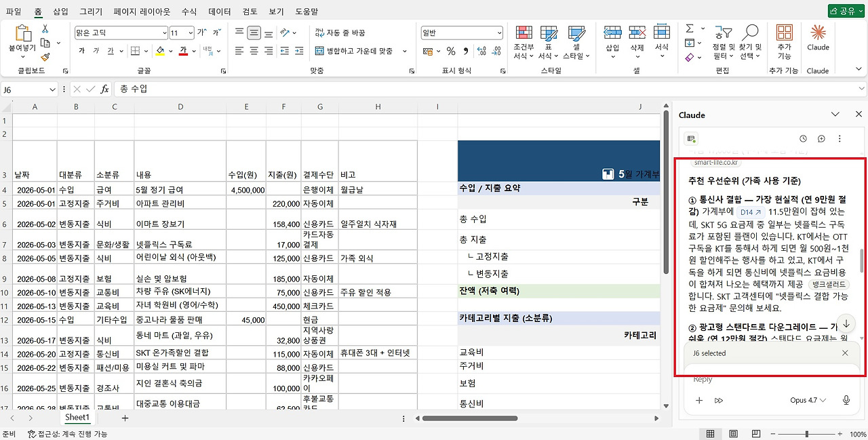868x440 pixels.
Task: Open chat history clock icon in Claude panel
Action: pyautogui.click(x=803, y=138)
